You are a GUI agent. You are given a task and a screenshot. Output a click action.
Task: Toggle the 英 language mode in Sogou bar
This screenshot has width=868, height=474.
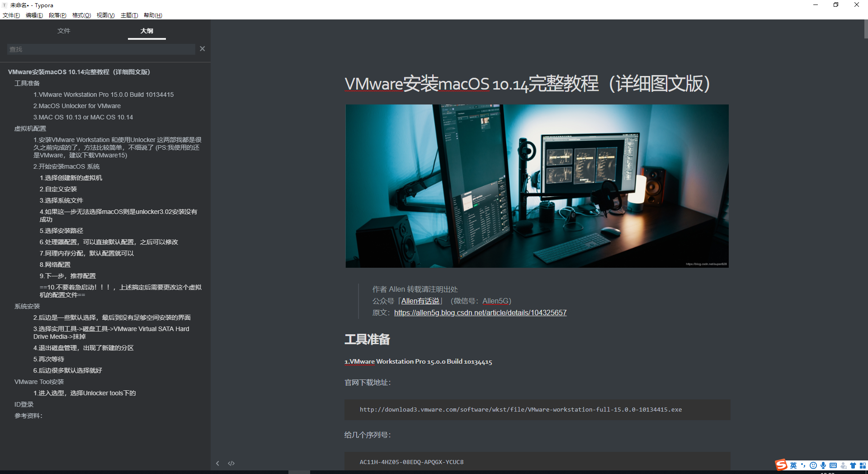point(793,465)
